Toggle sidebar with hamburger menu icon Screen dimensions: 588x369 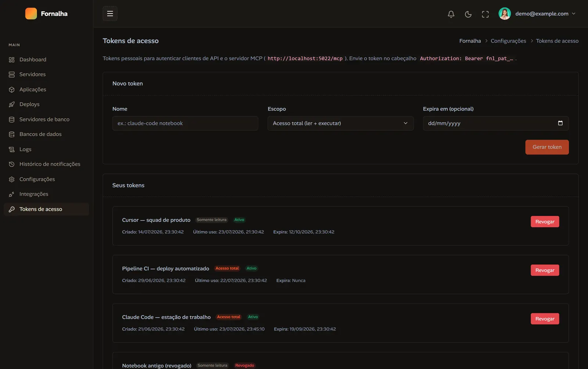point(110,14)
